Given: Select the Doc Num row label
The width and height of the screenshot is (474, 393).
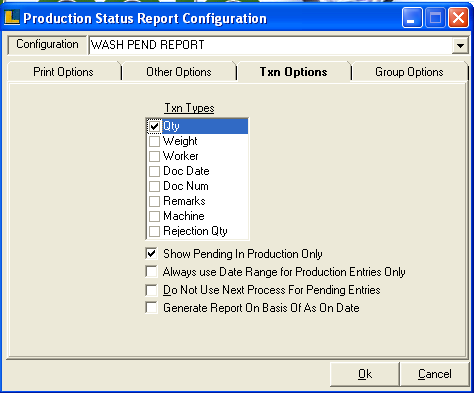Looking at the screenshot, I should 186,186.
